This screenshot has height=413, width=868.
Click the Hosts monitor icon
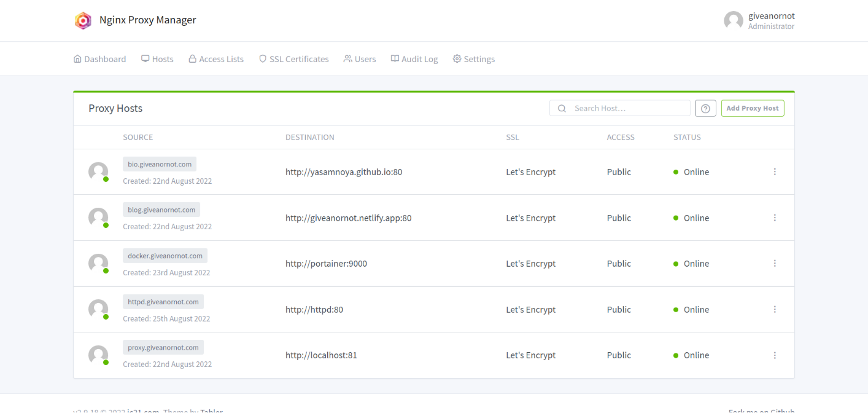145,58
